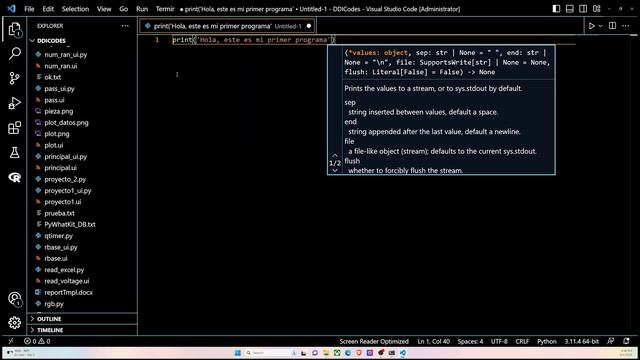The height and width of the screenshot is (360, 640).
Task: Toggle the Primary Side Bar layout icon
Action: (556, 9)
